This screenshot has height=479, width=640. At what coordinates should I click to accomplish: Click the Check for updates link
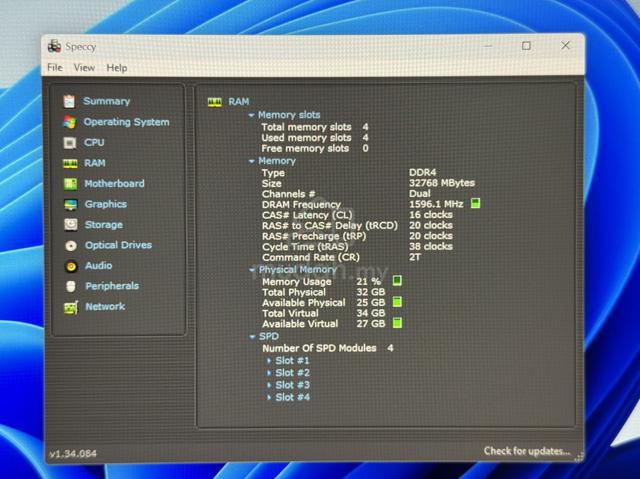pos(527,451)
